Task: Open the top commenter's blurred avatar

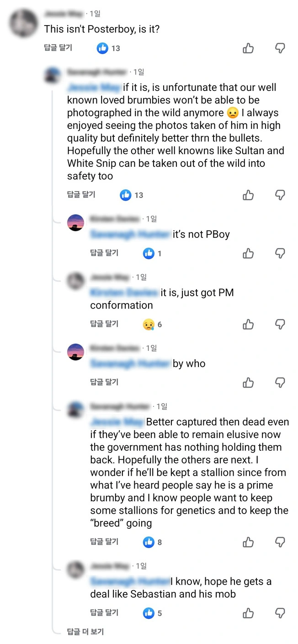Action: point(24,22)
